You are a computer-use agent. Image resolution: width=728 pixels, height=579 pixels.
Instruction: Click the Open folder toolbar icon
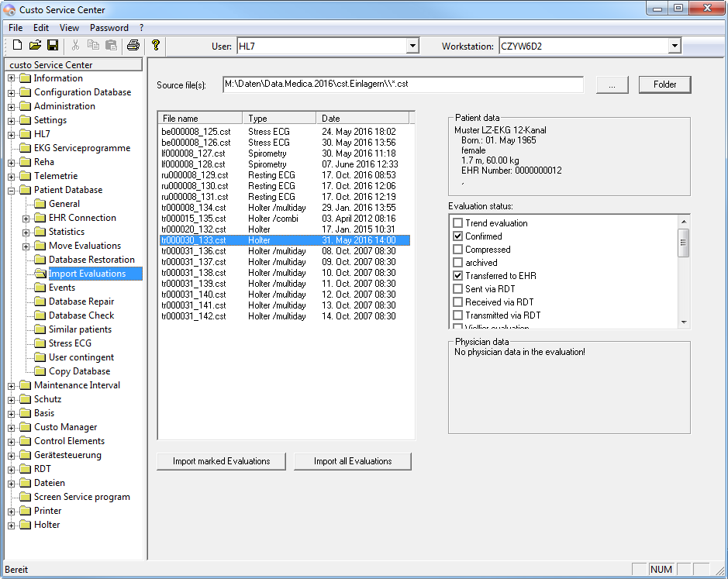(35, 45)
